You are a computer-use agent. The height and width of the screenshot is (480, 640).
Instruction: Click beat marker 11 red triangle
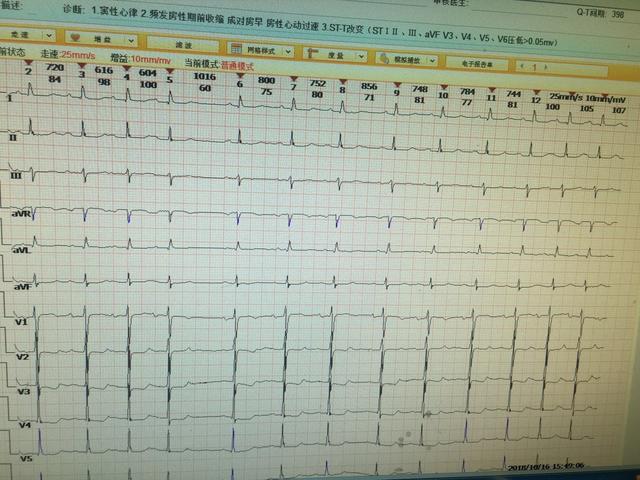[x=492, y=90]
